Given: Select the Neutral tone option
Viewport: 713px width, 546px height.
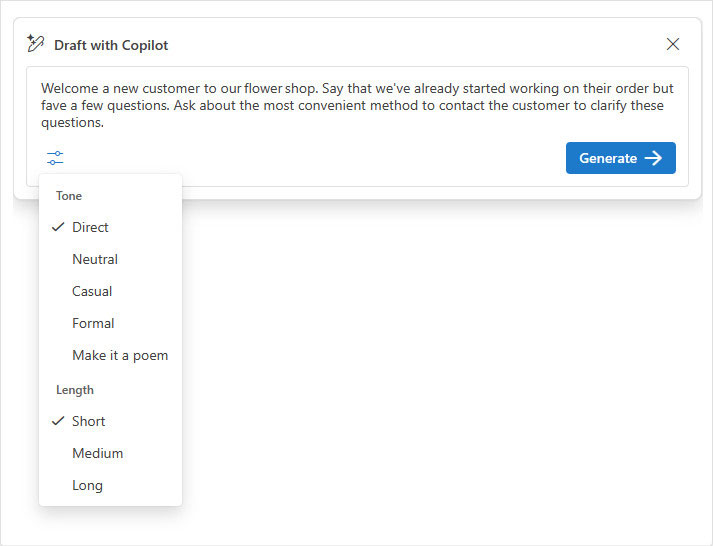Looking at the screenshot, I should (x=95, y=260).
